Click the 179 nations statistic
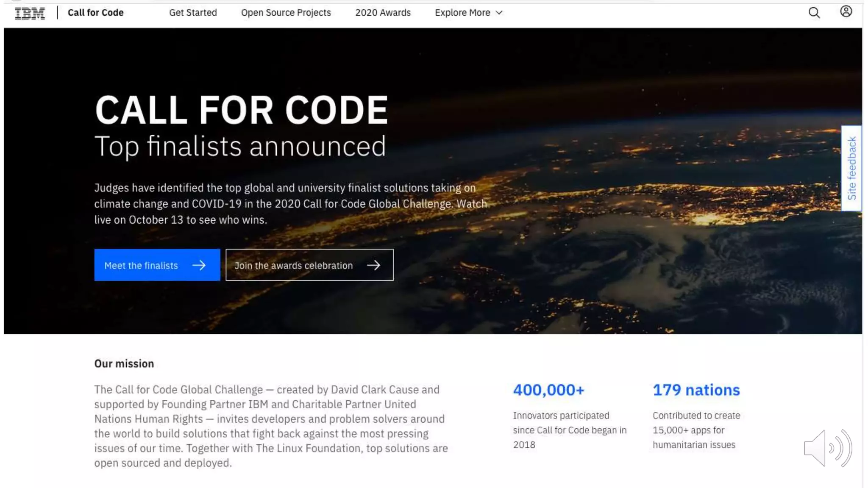Screen dimensions: 868x488 tap(696, 390)
